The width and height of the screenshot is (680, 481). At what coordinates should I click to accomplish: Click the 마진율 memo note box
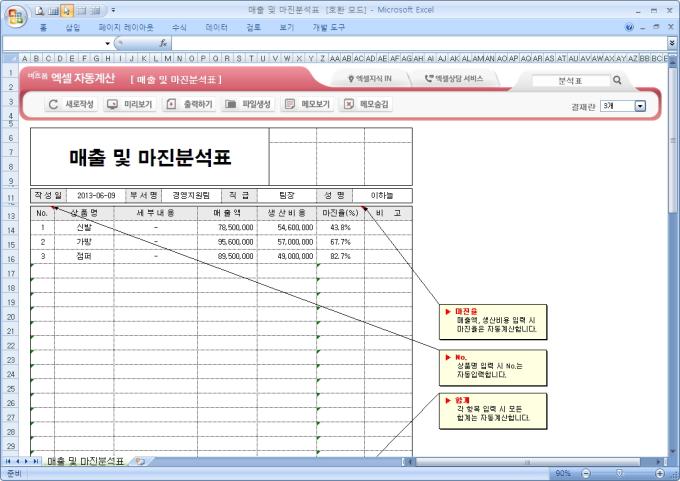(493, 322)
